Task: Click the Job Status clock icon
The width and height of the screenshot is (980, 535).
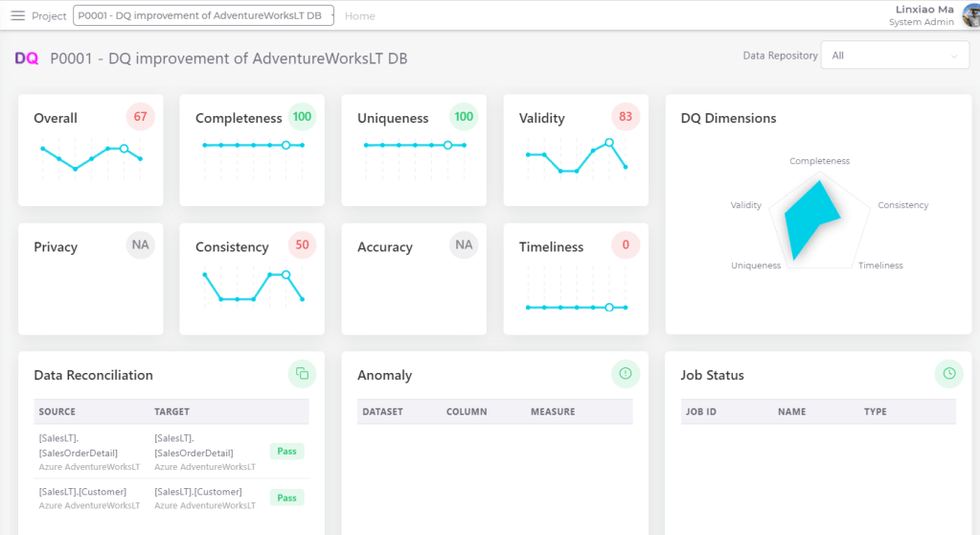Action: [x=948, y=373]
